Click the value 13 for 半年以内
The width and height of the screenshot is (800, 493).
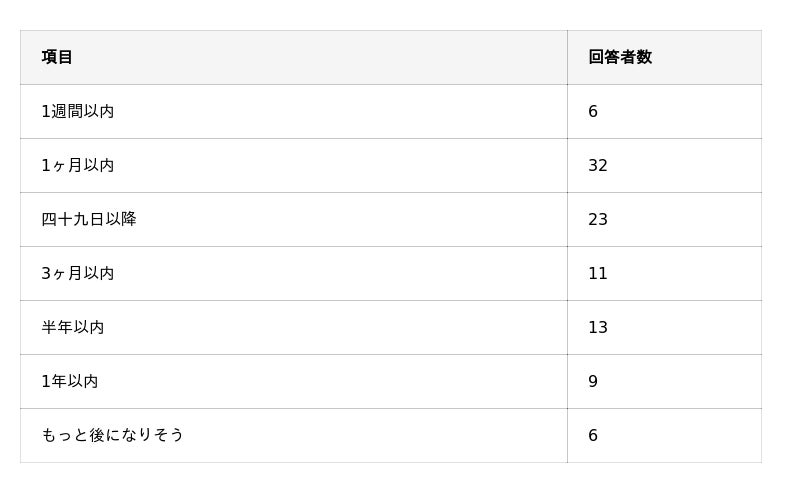(598, 327)
